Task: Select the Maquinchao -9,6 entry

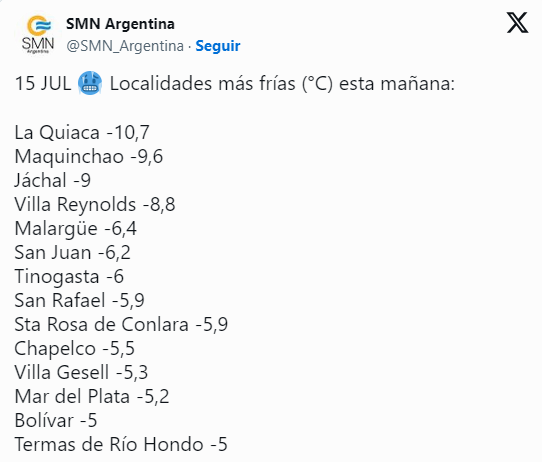Action: click(x=88, y=157)
